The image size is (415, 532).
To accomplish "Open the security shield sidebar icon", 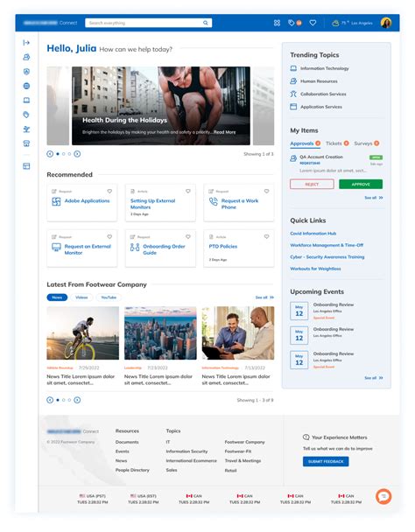I will coord(26,72).
